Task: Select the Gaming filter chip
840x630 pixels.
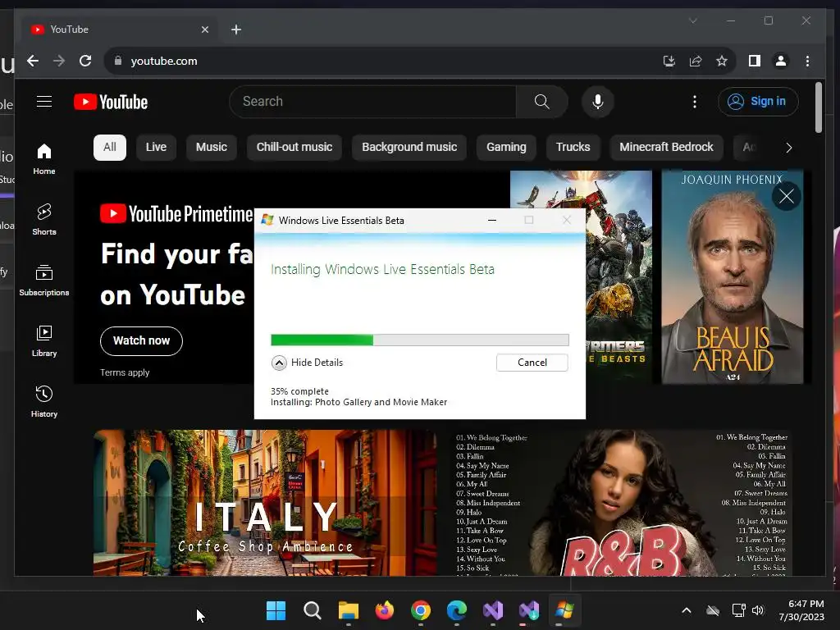Action: [506, 148]
